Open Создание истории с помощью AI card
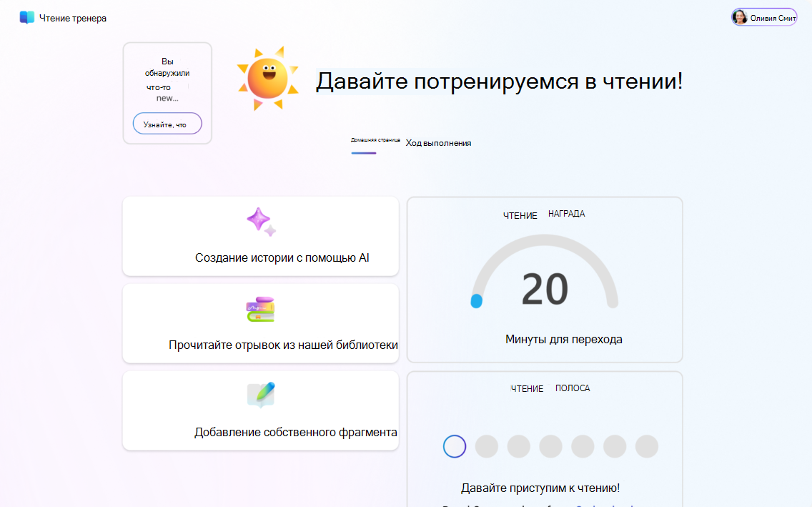 (260, 236)
